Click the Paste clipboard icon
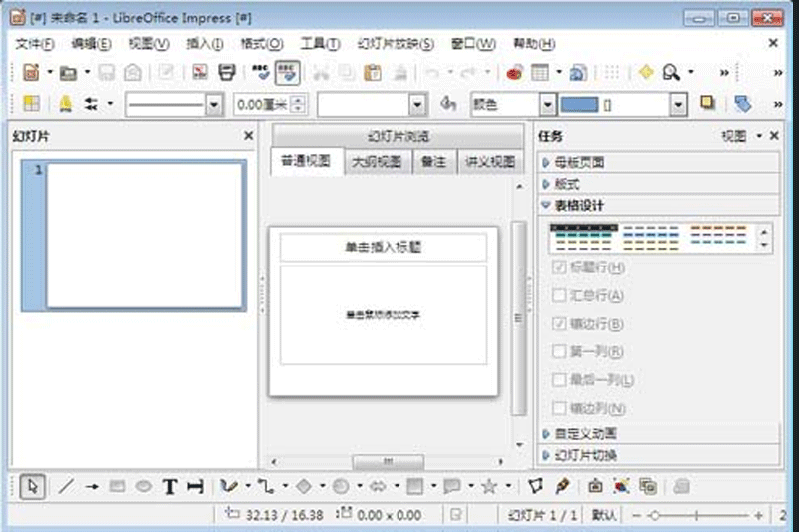Screen dimensions: 799x532 373,72
